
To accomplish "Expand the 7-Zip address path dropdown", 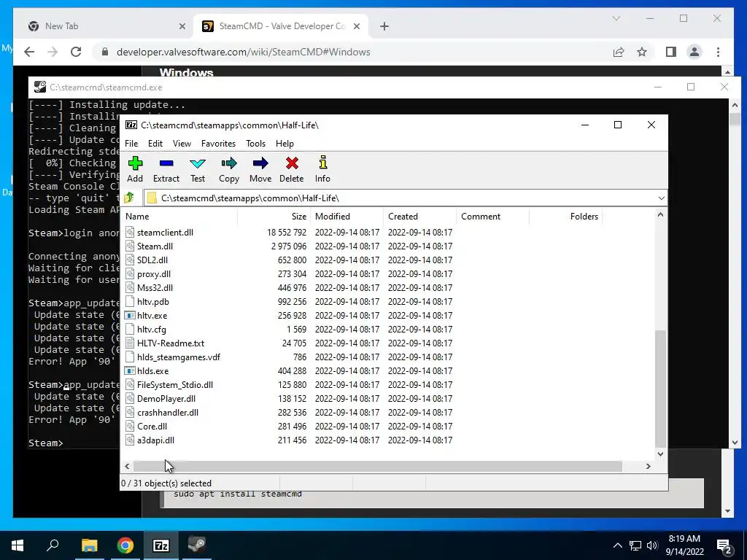I will point(661,198).
